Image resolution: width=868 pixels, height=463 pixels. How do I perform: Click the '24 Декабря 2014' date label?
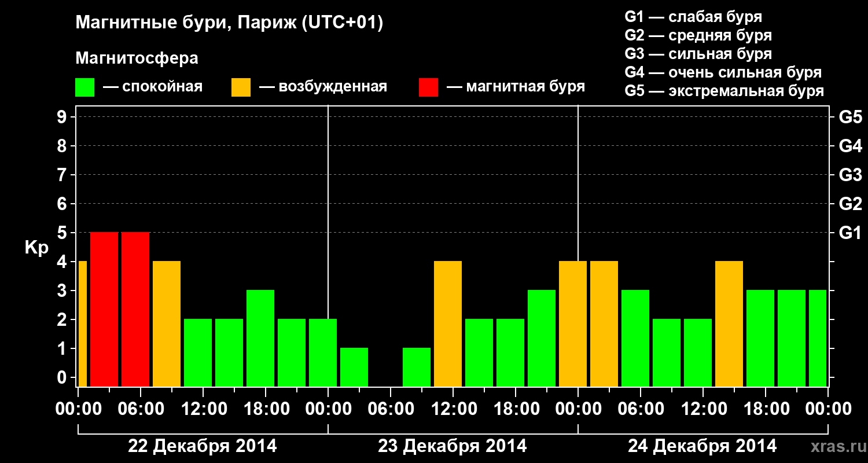pos(703,446)
